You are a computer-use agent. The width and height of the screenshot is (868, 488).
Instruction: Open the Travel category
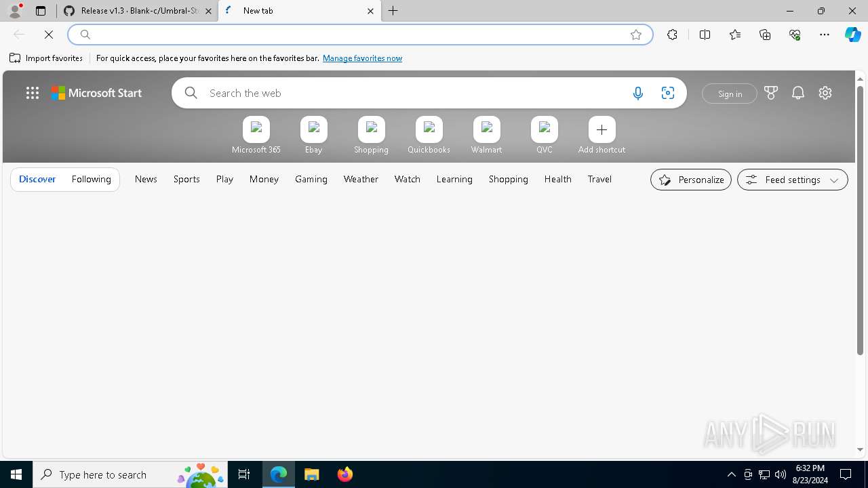pos(599,179)
